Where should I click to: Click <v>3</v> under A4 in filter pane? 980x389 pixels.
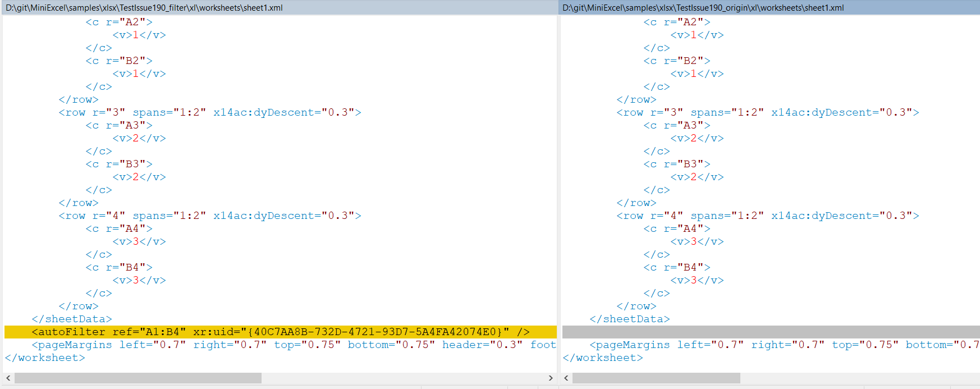[x=139, y=241]
